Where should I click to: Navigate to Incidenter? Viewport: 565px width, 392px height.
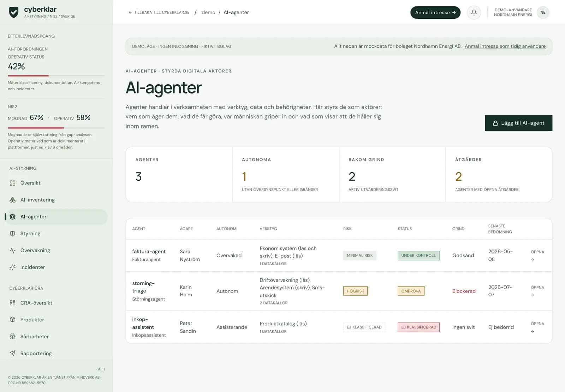point(56,267)
